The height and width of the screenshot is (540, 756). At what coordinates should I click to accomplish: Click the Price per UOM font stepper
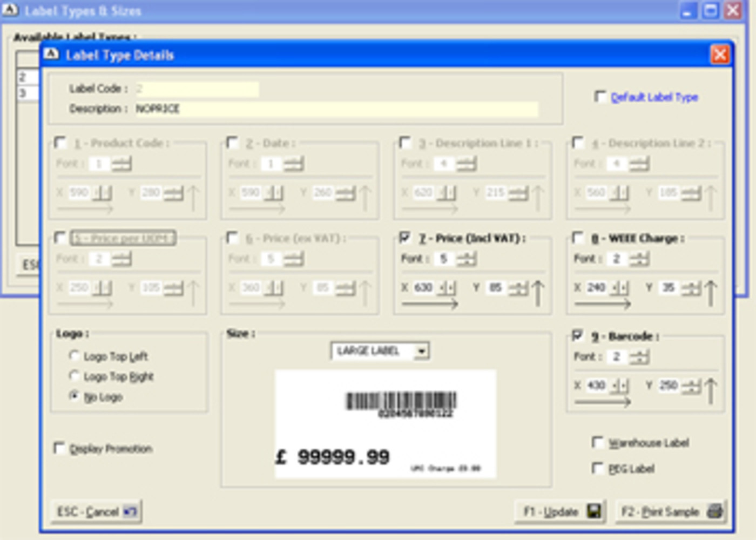click(121, 259)
